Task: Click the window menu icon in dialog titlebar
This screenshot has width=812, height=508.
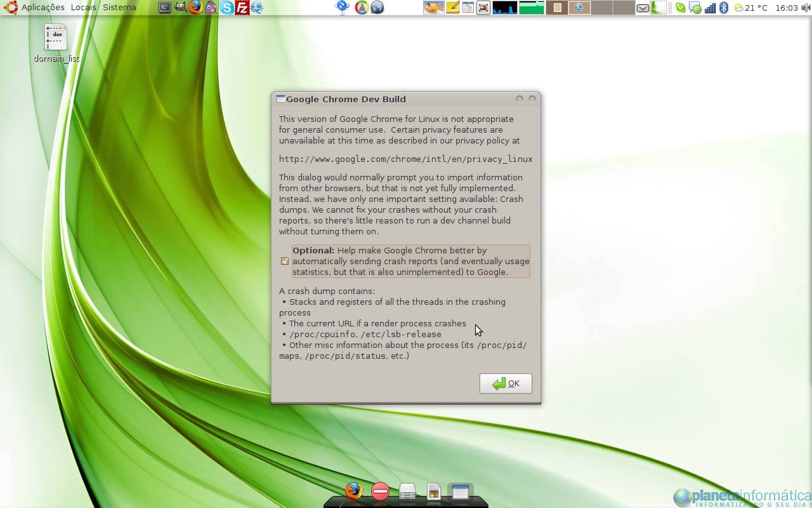Action: point(280,98)
